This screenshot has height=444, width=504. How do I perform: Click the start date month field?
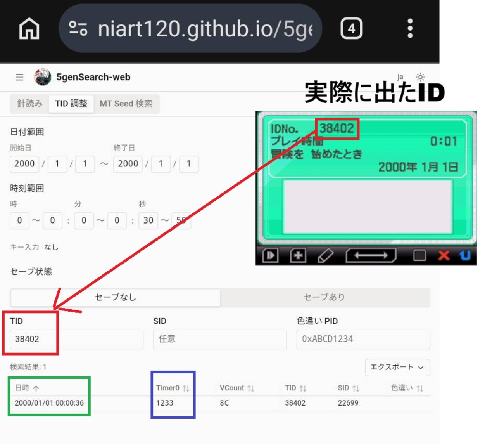(57, 164)
